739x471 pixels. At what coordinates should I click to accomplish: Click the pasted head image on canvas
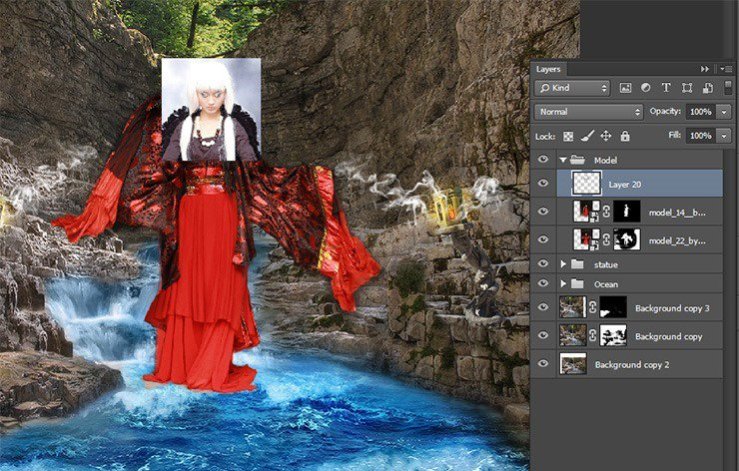point(211,109)
